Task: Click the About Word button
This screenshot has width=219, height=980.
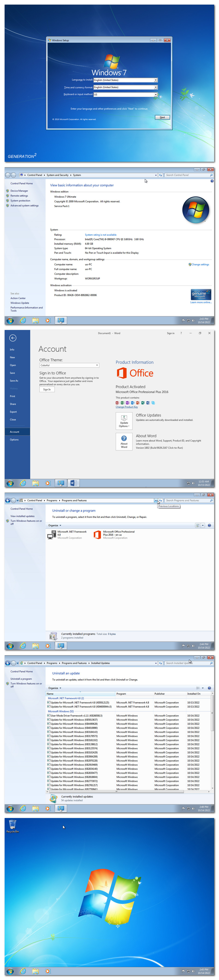Action: tap(124, 442)
